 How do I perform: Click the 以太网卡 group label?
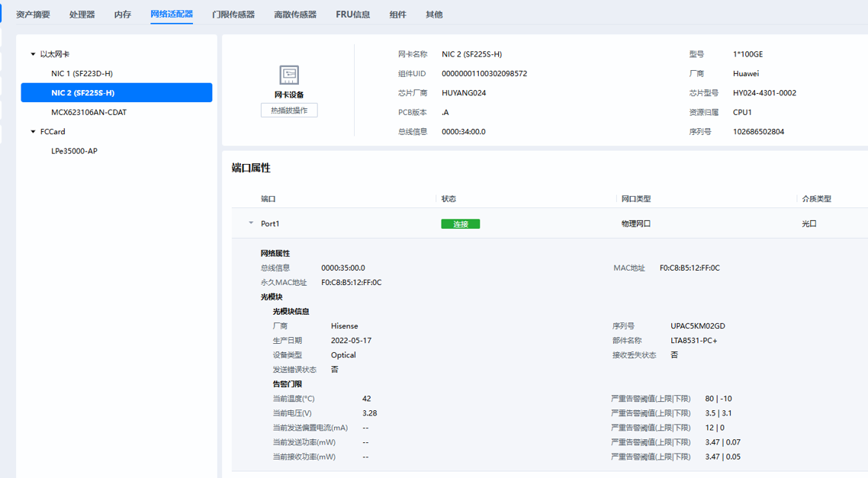tap(55, 54)
